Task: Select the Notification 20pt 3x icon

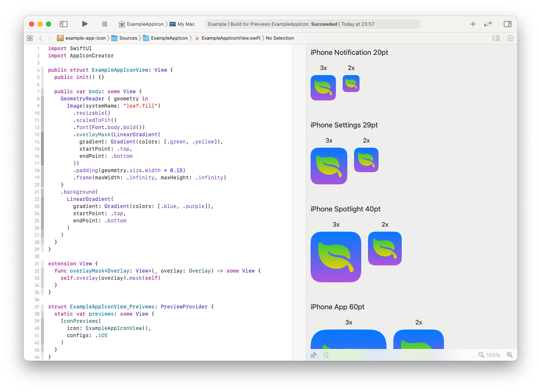Action: (323, 88)
